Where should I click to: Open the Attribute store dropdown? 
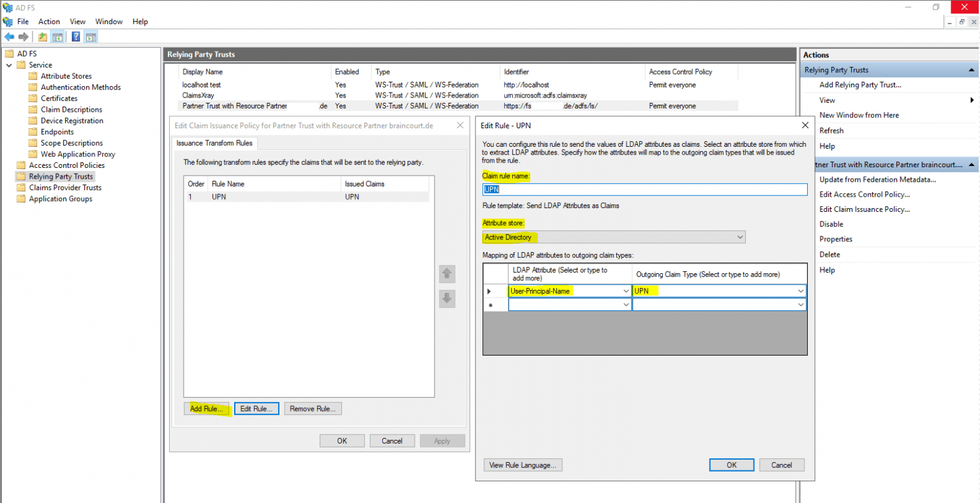(x=739, y=237)
